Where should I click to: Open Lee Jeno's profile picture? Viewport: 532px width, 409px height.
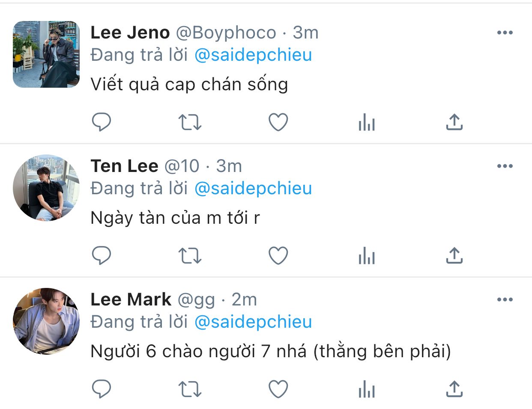46,54
